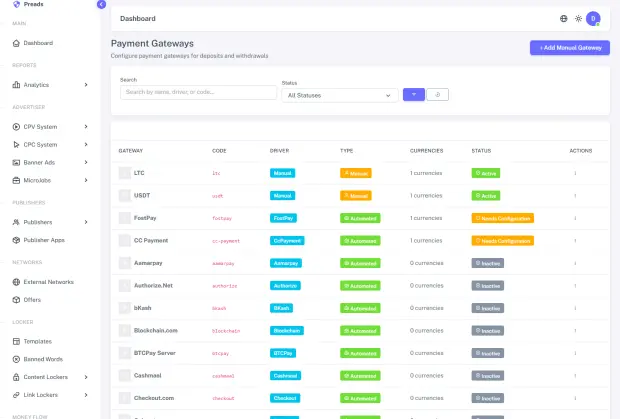Image resolution: width=620 pixels, height=419 pixels.
Task: Click FastPay Needs Configuration status badge
Action: point(503,218)
